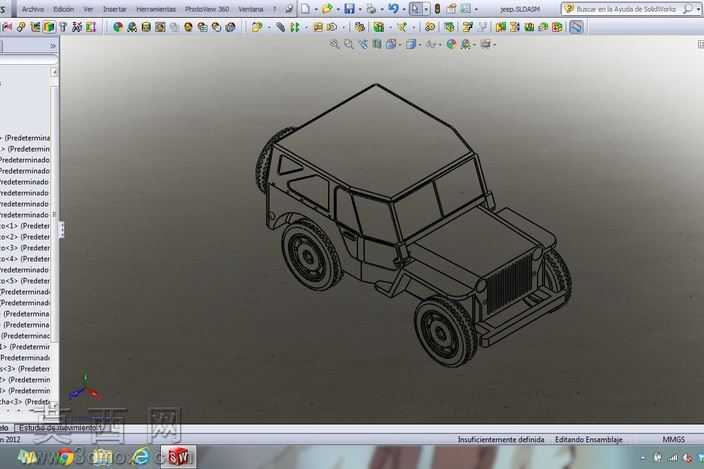This screenshot has height=469, width=704.
Task: Open the Insertar menu
Action: (x=115, y=9)
